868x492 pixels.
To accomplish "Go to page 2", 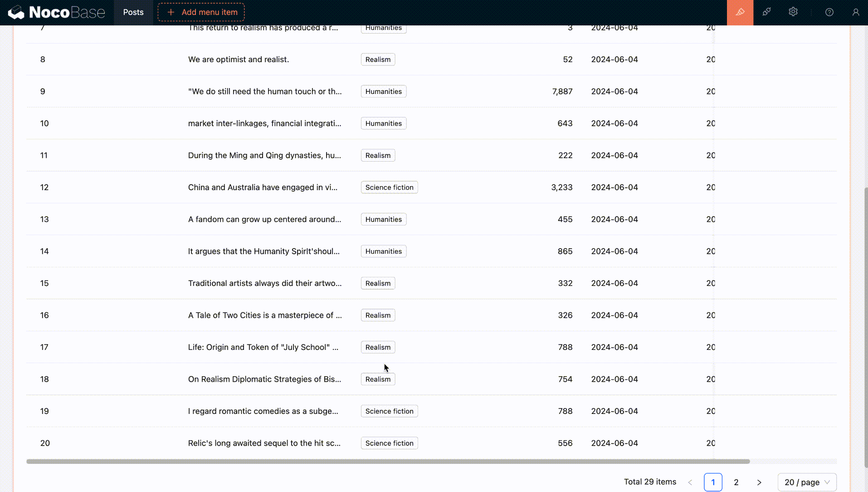I will [736, 482].
